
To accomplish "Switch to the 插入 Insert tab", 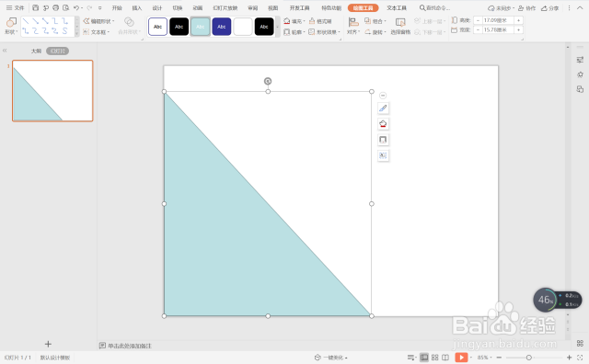I will [x=137, y=8].
